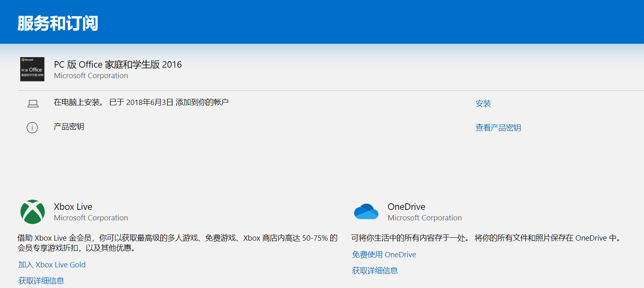The height and width of the screenshot is (288, 644).
Task: Click the laptop install icon
Action: 33,104
